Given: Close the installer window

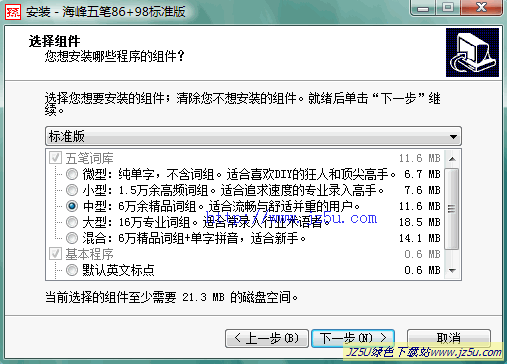Looking at the screenshot, I should click(x=481, y=8).
